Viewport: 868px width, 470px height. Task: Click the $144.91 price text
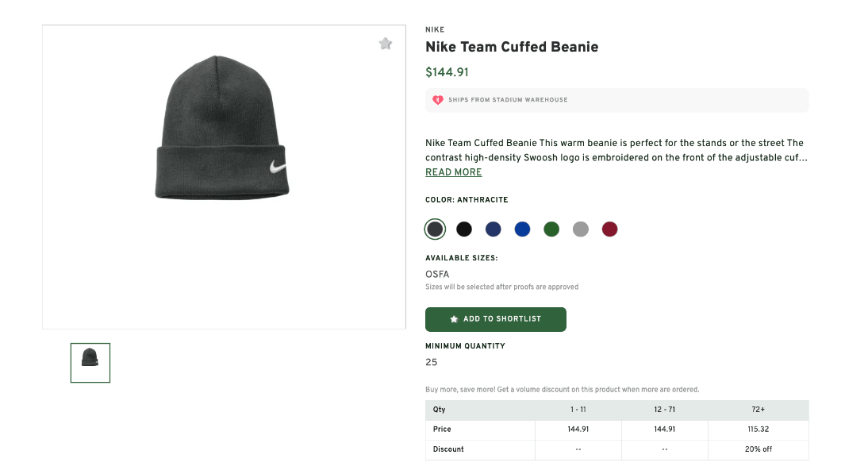click(447, 71)
